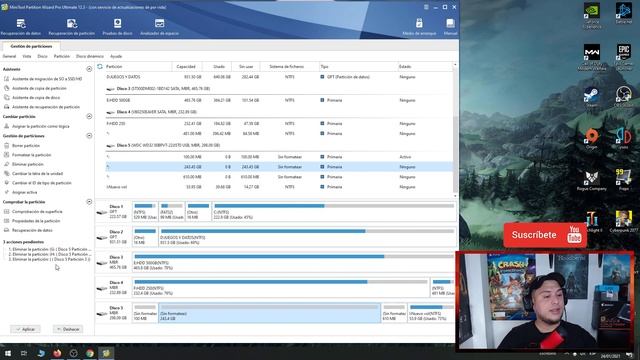Apply pending changes with Aplicar

tap(25, 329)
